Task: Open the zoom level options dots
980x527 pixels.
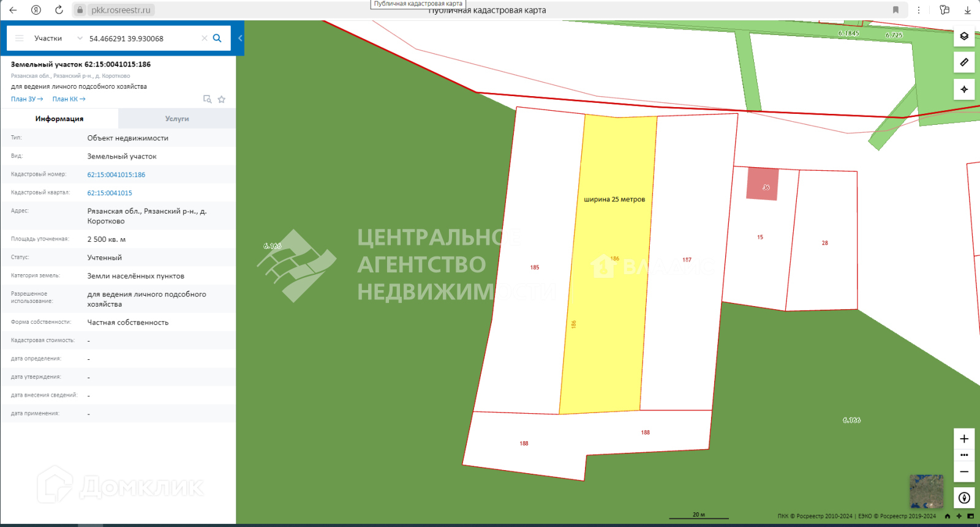Action: pyautogui.click(x=964, y=455)
